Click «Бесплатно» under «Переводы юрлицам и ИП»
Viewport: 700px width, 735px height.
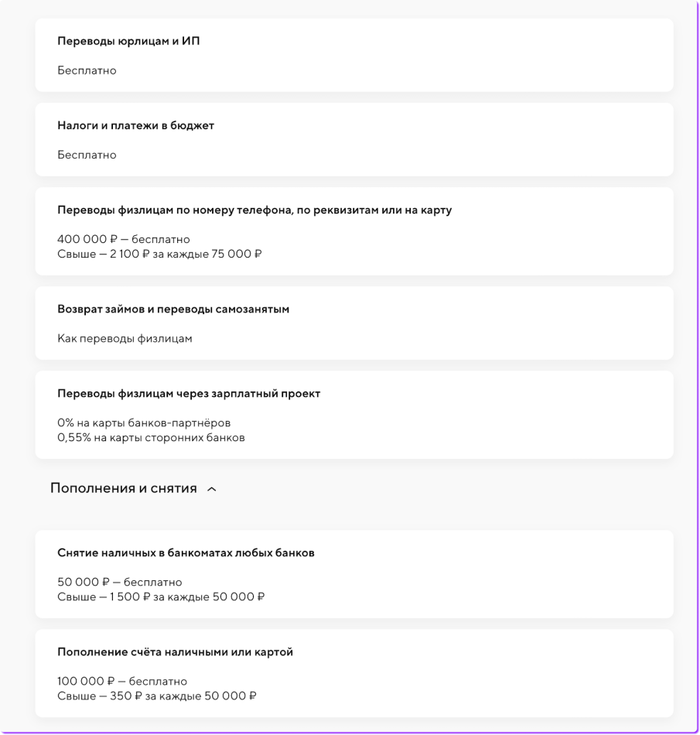[x=87, y=70]
